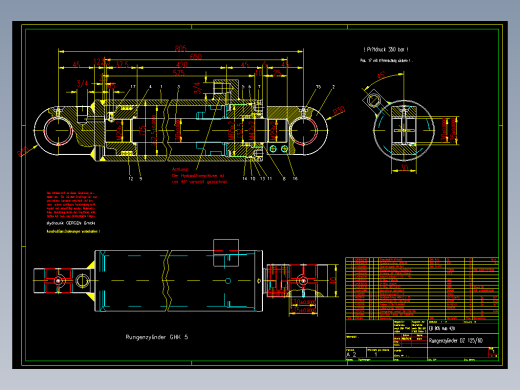Viewport: 520px width, 390px height.
Task: Click the red multi-line copyright paragraph
Action: coord(71,205)
